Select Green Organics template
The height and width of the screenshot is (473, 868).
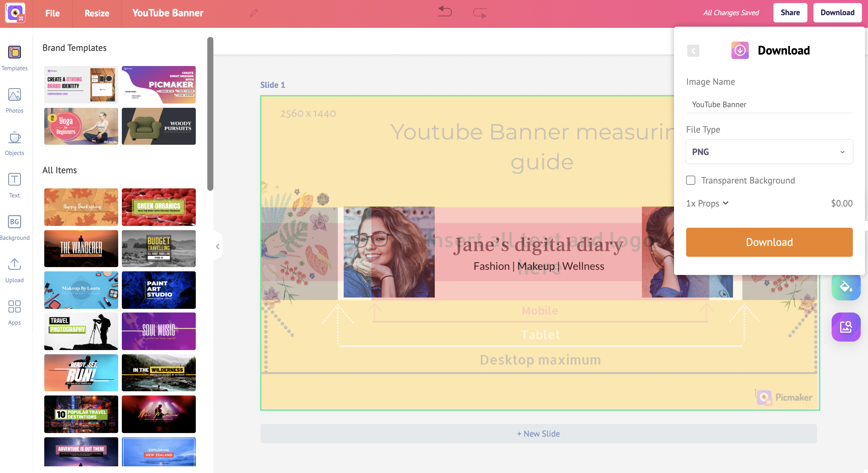point(159,207)
